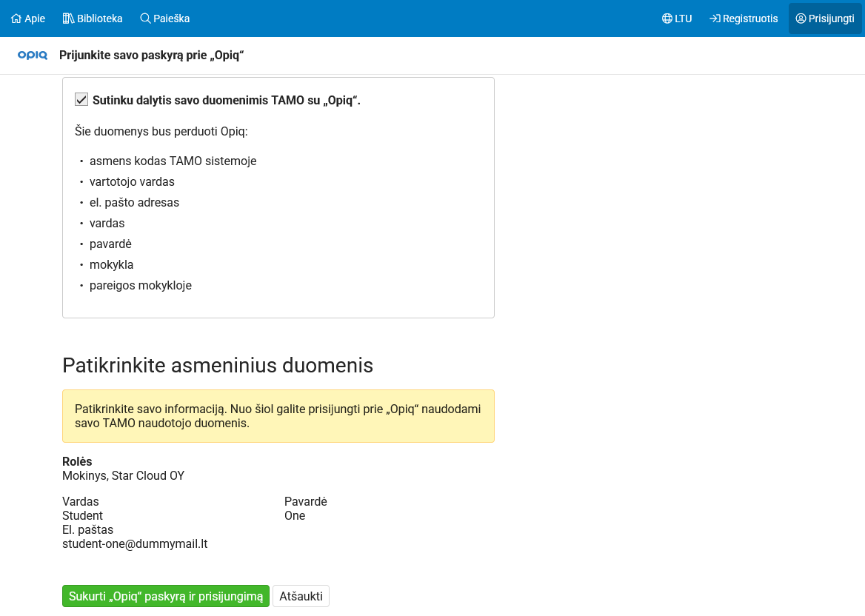The width and height of the screenshot is (865, 616).
Task: Follow the Registruotis link
Action: pos(750,19)
